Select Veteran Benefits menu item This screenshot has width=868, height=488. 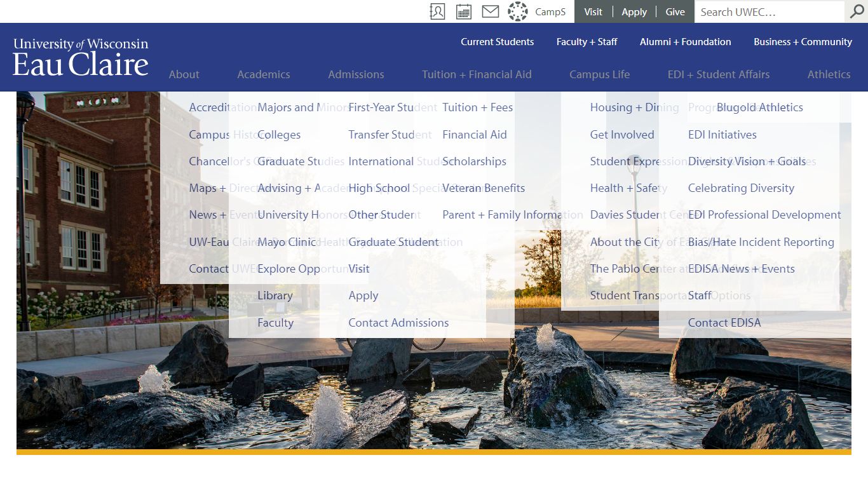pos(484,188)
